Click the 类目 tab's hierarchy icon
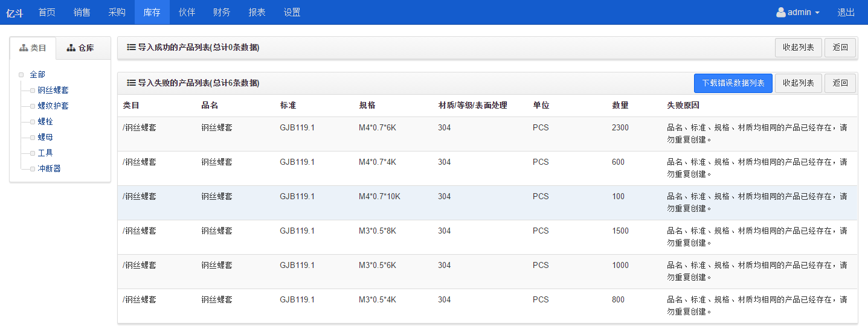The width and height of the screenshot is (868, 335). pyautogui.click(x=24, y=48)
